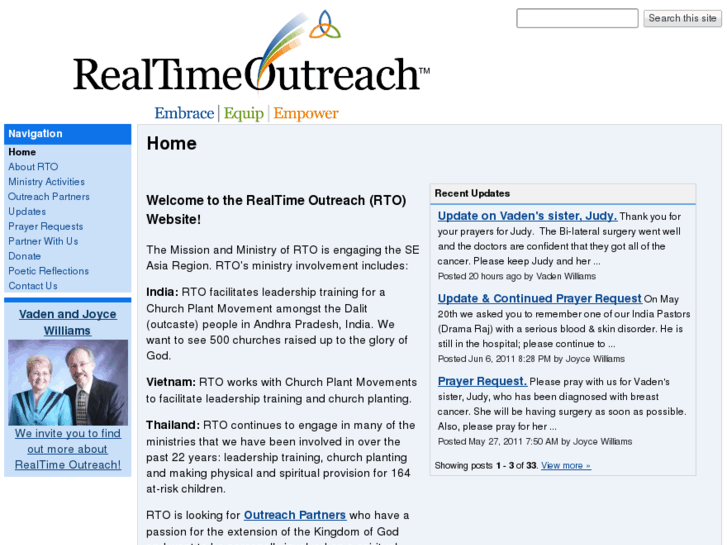Open Poetic Reflections page
727x545 pixels.
click(x=48, y=271)
